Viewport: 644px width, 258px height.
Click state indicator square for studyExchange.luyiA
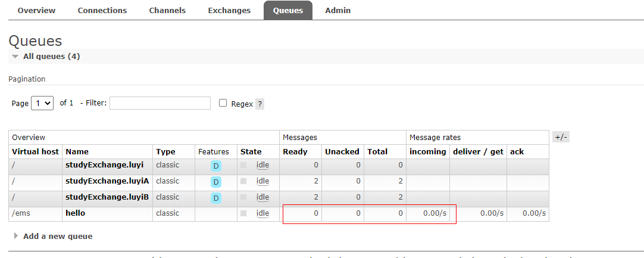click(x=243, y=181)
